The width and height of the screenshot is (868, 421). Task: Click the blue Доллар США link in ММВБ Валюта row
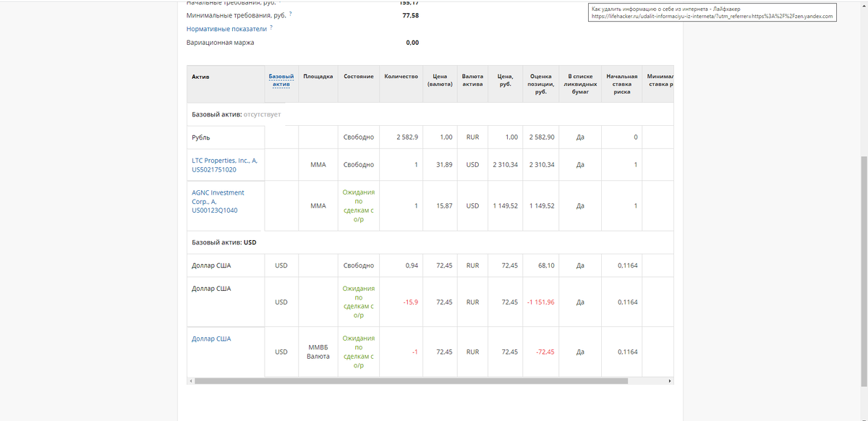pyautogui.click(x=211, y=339)
